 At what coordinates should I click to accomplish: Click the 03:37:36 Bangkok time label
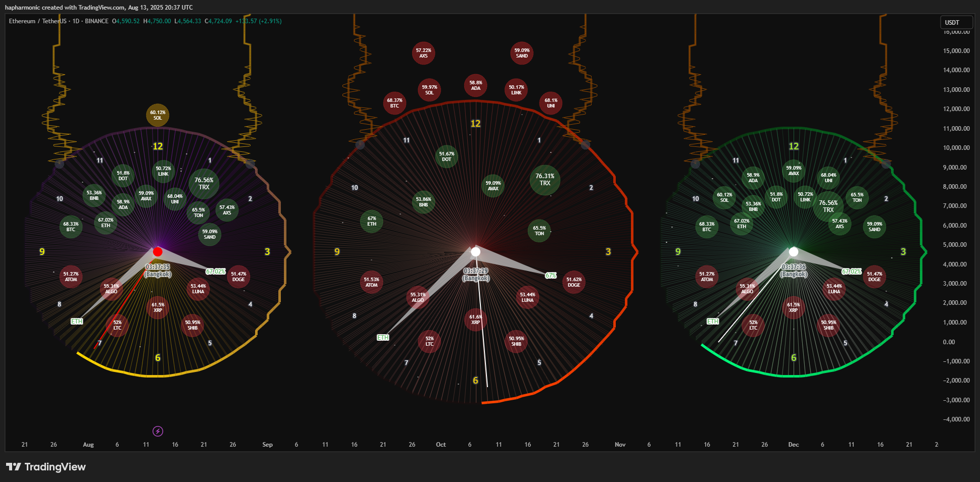pyautogui.click(x=794, y=271)
